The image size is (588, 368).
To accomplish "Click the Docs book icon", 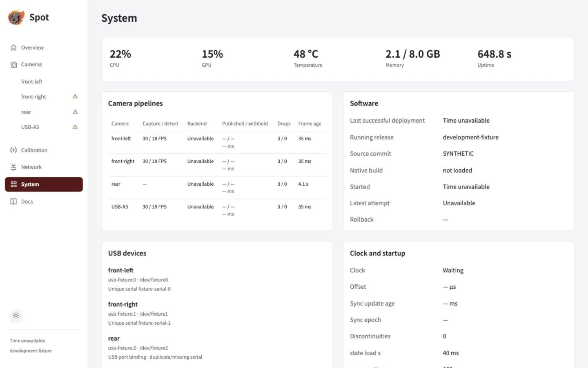I will click(13, 202).
